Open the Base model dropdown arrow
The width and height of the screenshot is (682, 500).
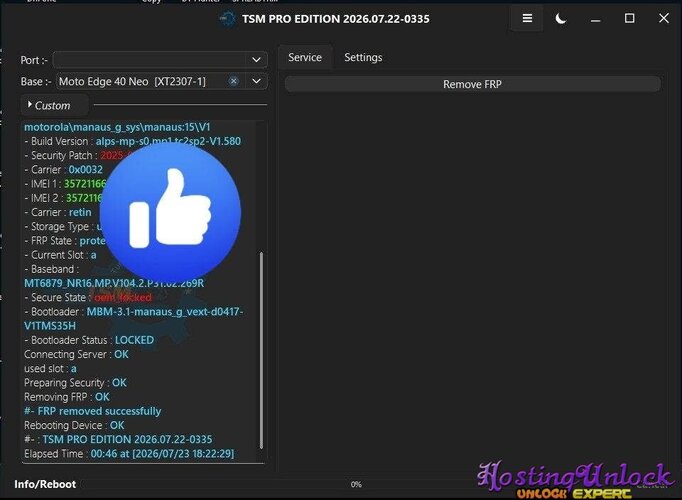pyautogui.click(x=257, y=81)
